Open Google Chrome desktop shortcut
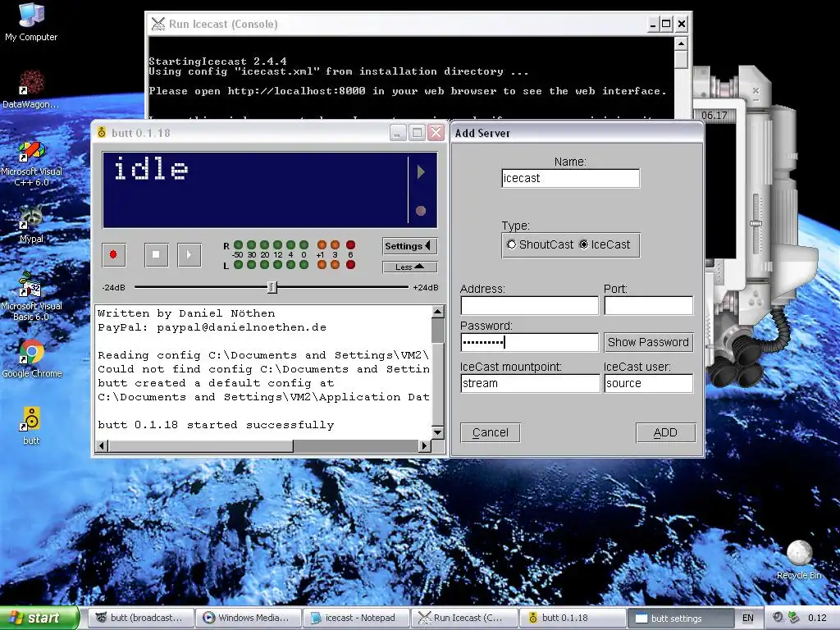The width and height of the screenshot is (840, 630). coord(31,359)
